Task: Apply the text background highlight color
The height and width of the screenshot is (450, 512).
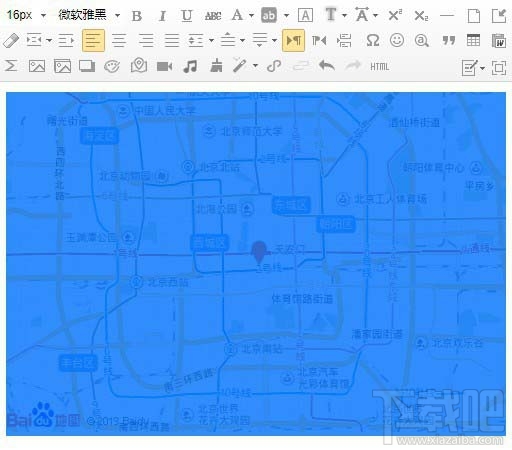Action: coord(269,15)
